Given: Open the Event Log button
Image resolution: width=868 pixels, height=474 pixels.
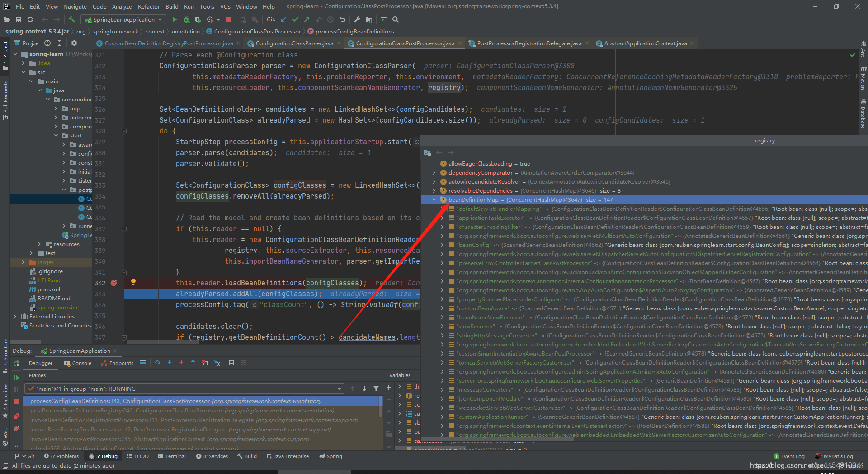Looking at the screenshot, I should pyautogui.click(x=789, y=456).
